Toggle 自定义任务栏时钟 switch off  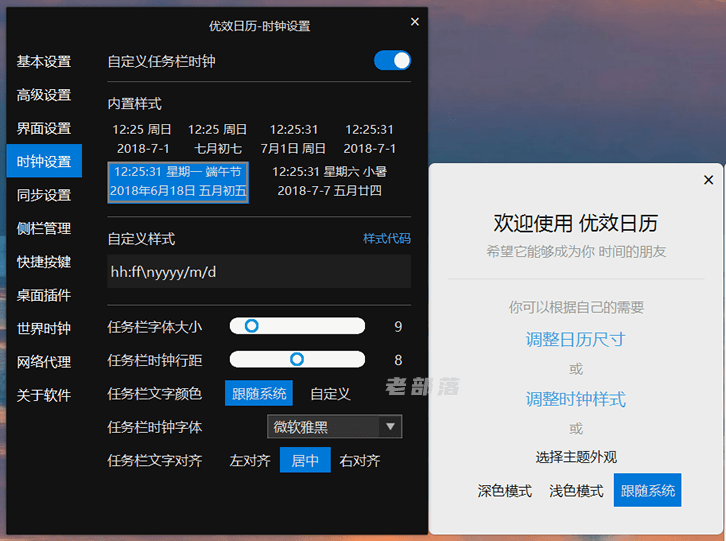[392, 61]
